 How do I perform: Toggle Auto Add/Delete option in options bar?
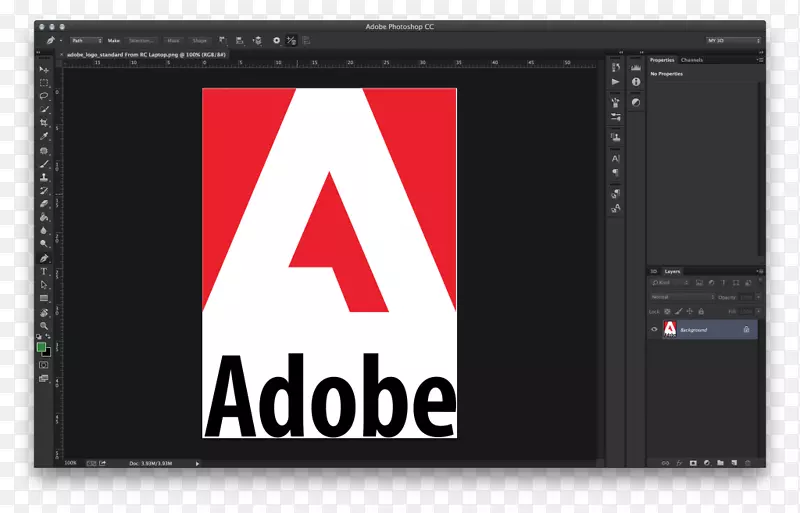[291, 40]
